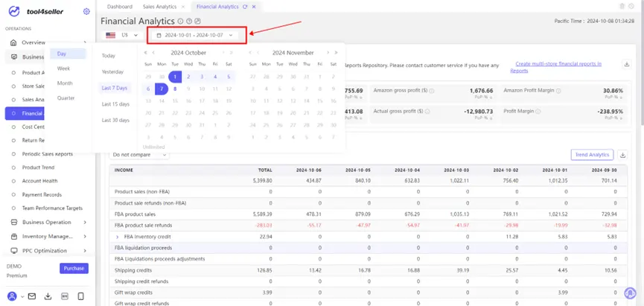Open the user profile avatar

tap(13, 296)
